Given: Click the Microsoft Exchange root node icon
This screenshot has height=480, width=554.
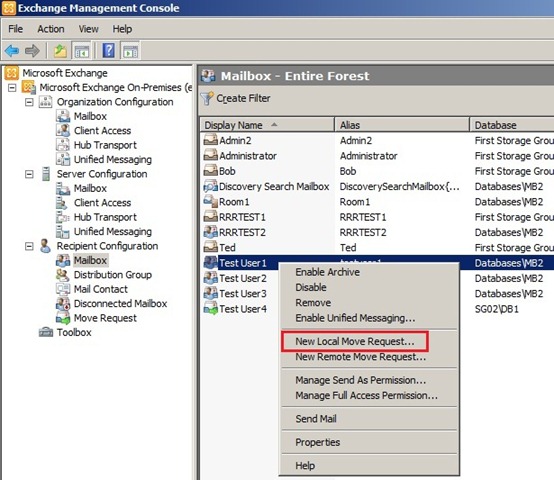Looking at the screenshot, I should point(11,73).
